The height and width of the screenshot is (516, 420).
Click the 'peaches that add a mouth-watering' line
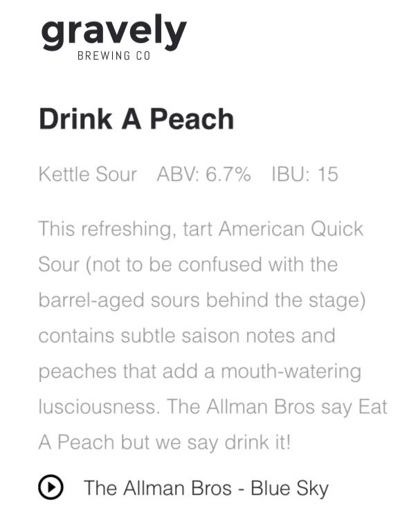[x=199, y=371]
